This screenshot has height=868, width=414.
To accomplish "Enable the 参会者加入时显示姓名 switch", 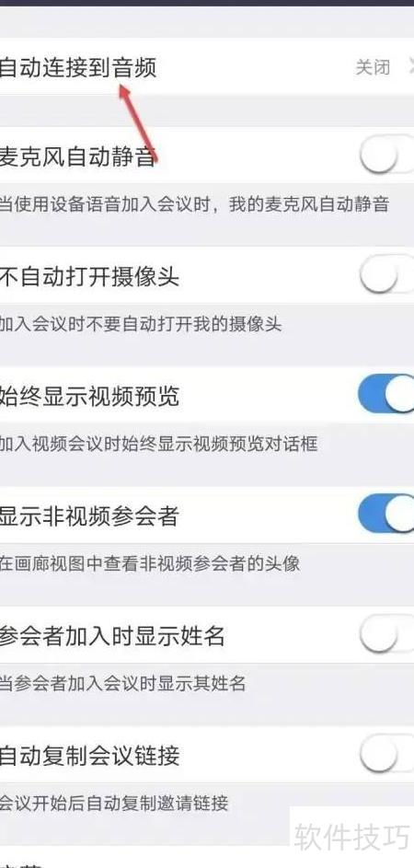I will 386,635.
